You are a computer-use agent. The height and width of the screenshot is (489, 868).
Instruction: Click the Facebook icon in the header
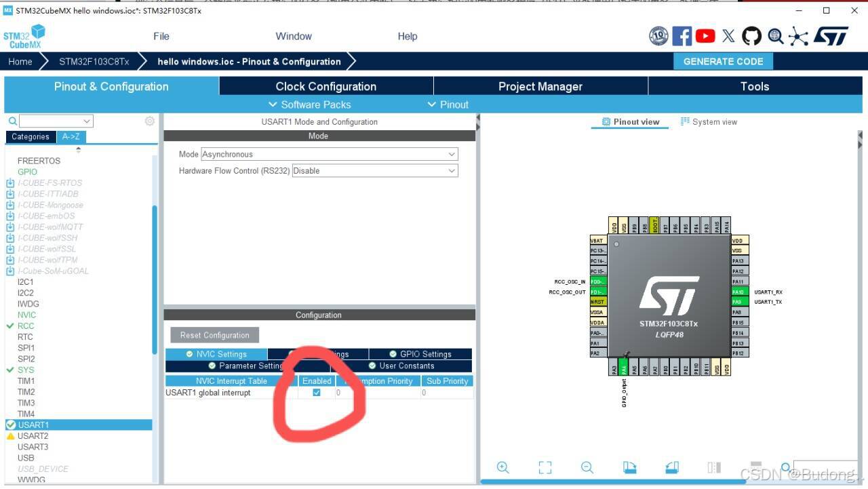[682, 36]
